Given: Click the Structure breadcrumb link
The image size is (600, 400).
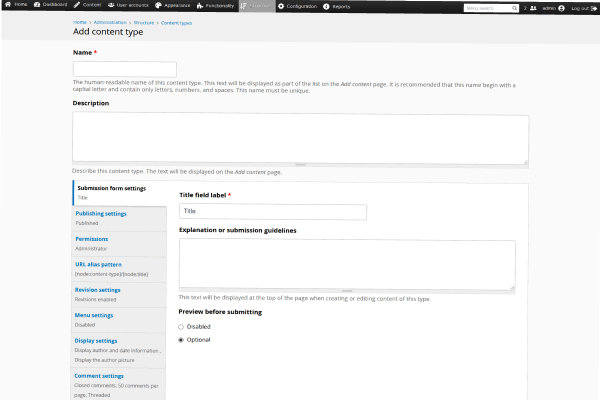Looking at the screenshot, I should coord(144,21).
